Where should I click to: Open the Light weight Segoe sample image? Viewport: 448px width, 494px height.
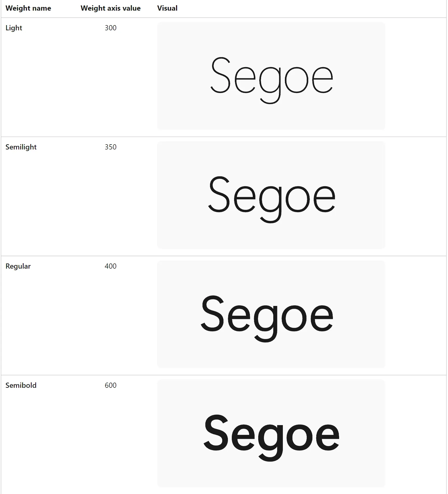point(271,76)
